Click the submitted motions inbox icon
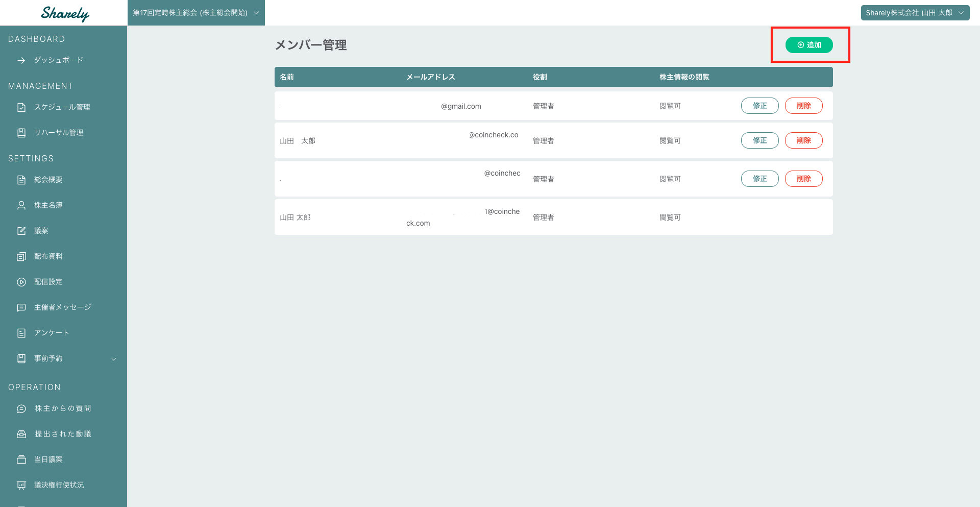The height and width of the screenshot is (507, 980). click(x=21, y=434)
